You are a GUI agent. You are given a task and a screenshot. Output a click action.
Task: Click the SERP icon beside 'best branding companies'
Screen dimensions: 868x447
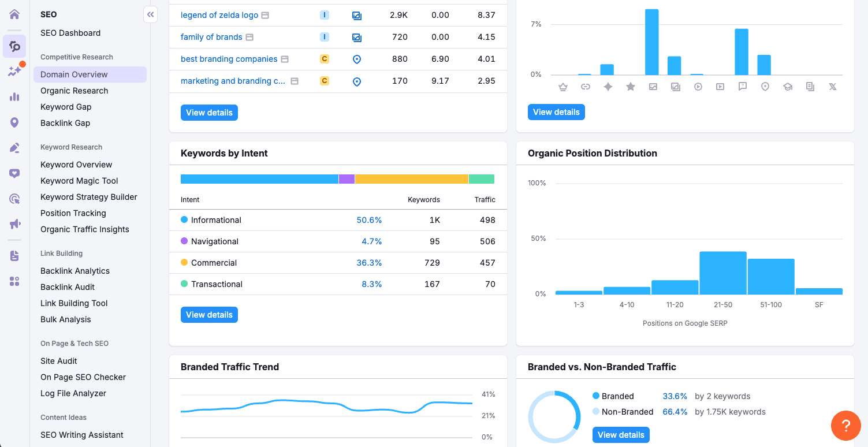(284, 59)
